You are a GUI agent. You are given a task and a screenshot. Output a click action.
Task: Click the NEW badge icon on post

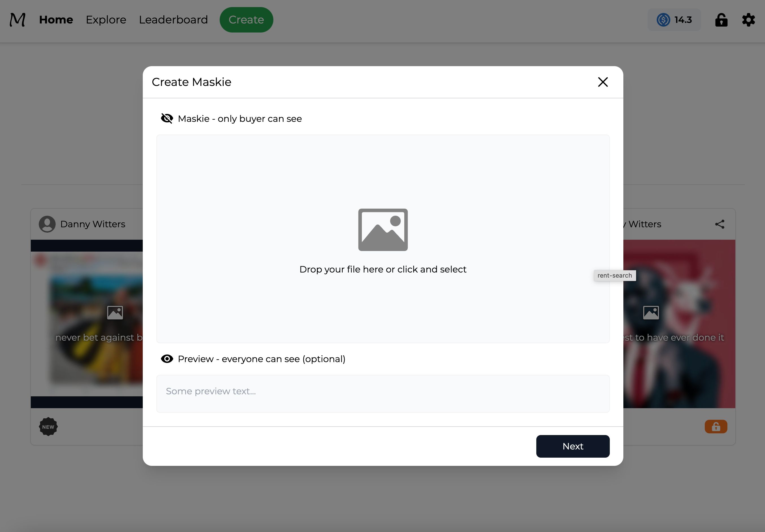pyautogui.click(x=48, y=426)
